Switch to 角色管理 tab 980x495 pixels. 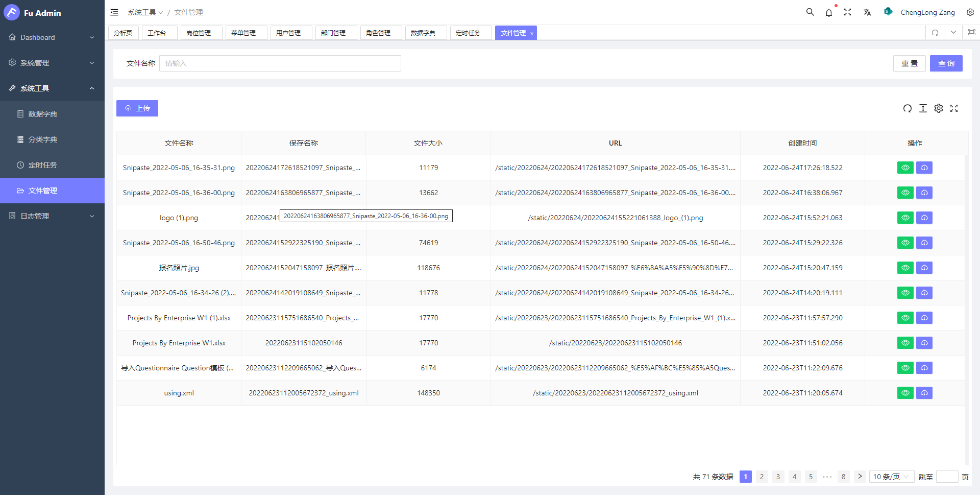point(381,33)
